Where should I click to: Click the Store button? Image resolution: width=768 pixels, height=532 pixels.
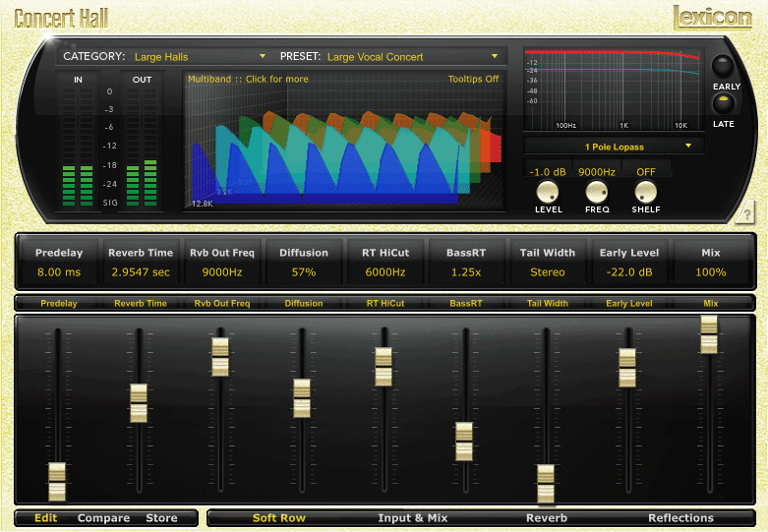(x=161, y=518)
